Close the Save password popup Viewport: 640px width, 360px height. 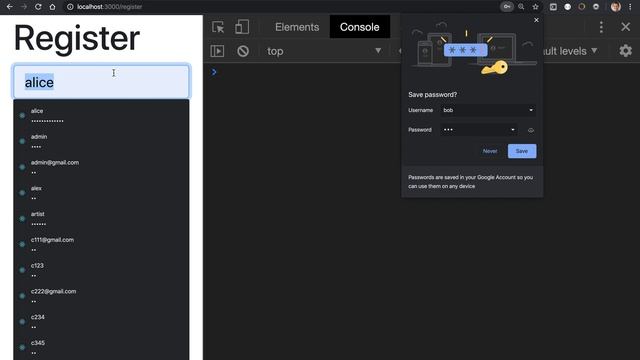click(x=536, y=20)
